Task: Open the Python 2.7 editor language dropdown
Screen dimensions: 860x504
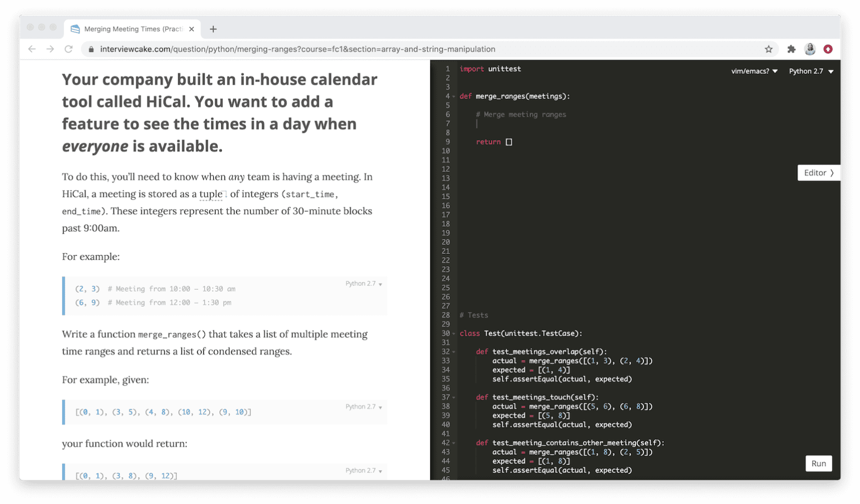Action: [811, 71]
